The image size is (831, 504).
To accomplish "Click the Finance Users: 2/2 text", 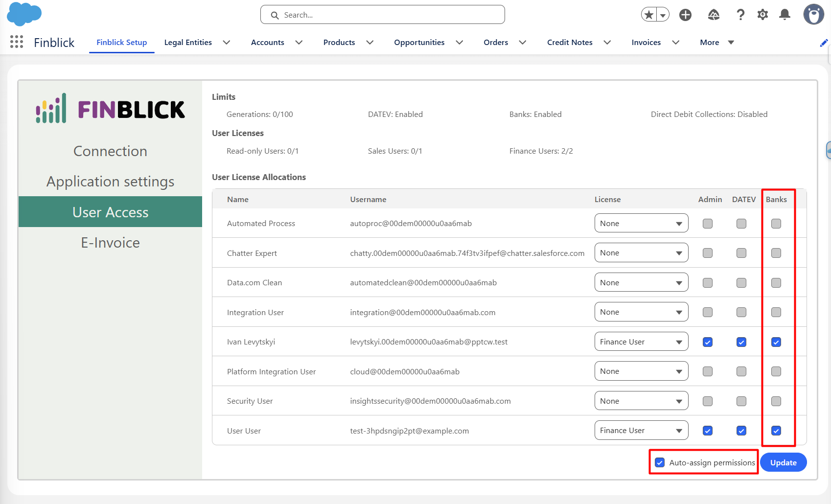I will (541, 151).
